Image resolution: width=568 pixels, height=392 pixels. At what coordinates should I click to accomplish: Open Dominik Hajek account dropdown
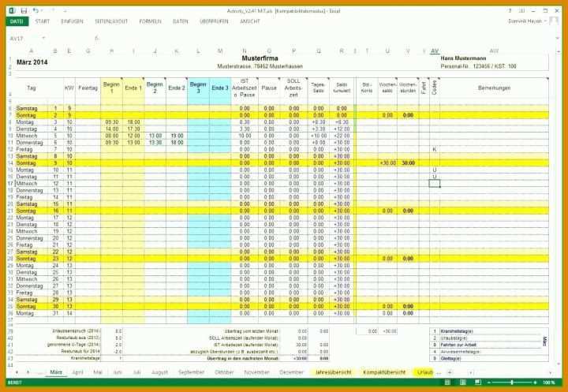coord(527,21)
